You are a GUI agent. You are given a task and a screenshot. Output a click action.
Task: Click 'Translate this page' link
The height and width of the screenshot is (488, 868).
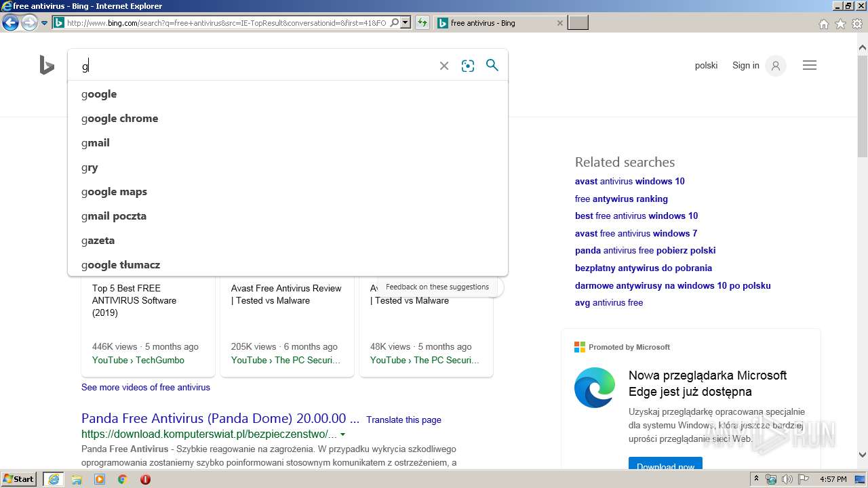pos(403,420)
